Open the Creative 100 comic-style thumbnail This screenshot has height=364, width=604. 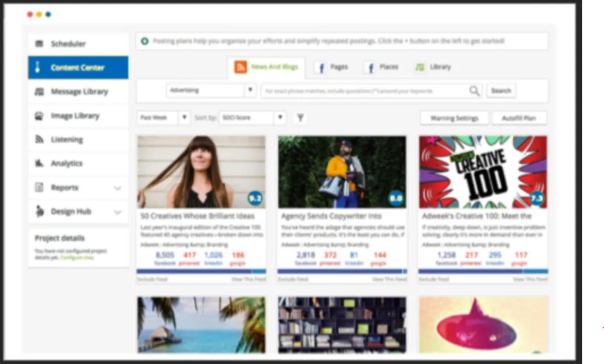483,172
